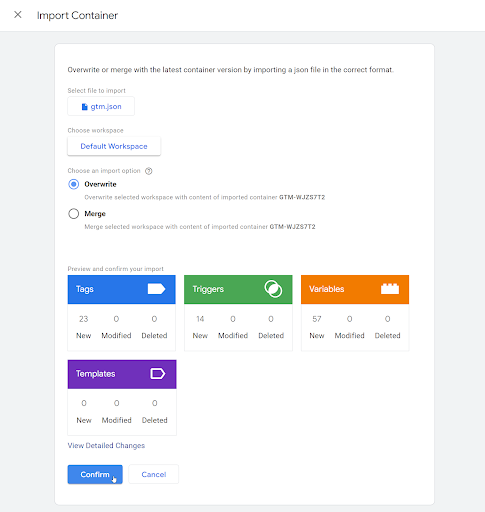Select the Merge radio option
This screenshot has width=485, height=512.
point(74,214)
